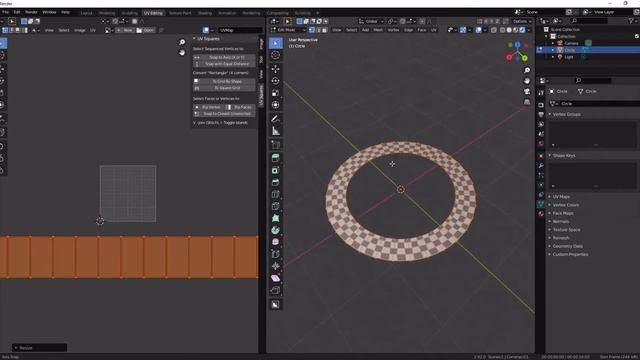640x360 pixels.
Task: Click the 3D viewport pan hand icon
Action: tap(527, 81)
